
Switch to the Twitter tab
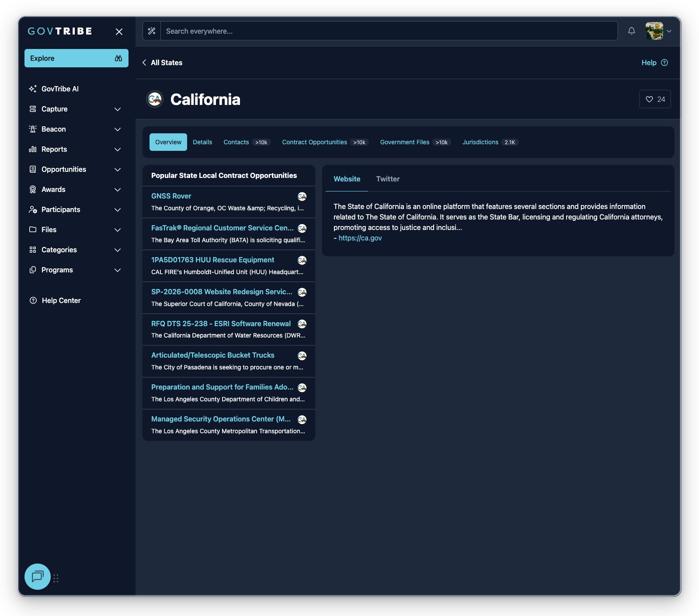[388, 179]
